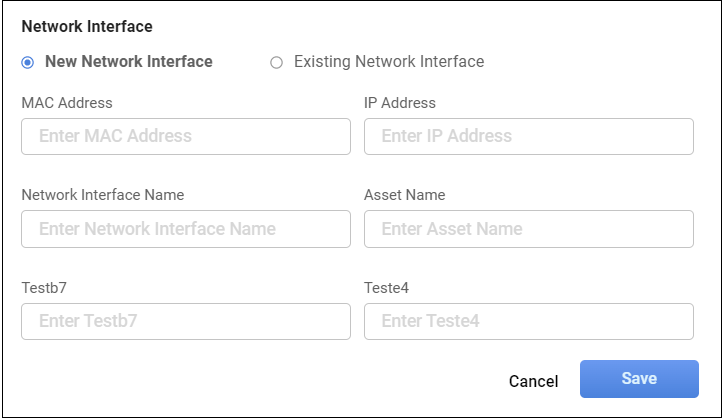Focus the Enter Asset Name field
This screenshot has width=722, height=419.
click(x=528, y=229)
